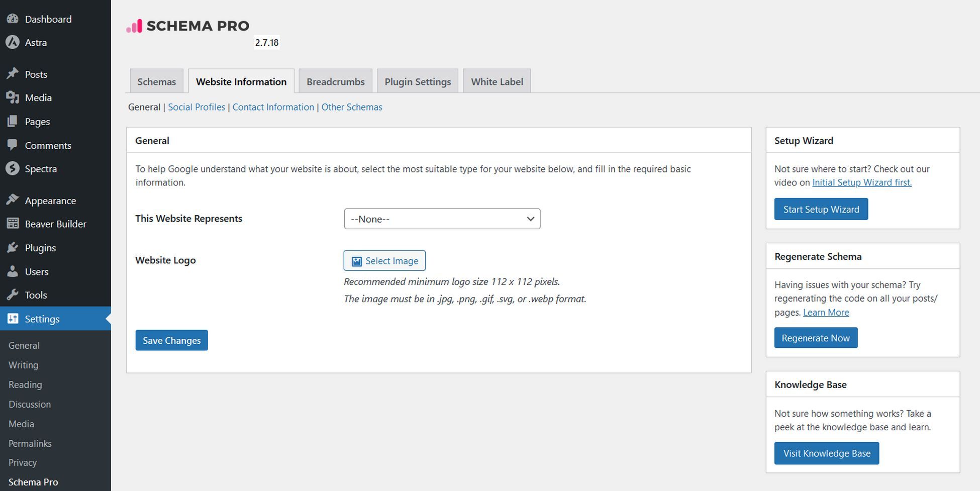
Task: Open Schema Pro settings submenu item
Action: point(33,482)
